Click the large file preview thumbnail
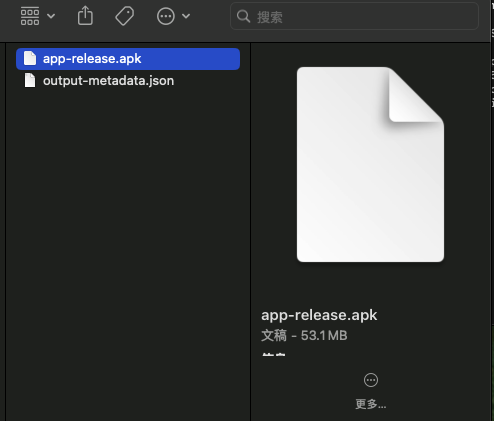 pyautogui.click(x=370, y=164)
